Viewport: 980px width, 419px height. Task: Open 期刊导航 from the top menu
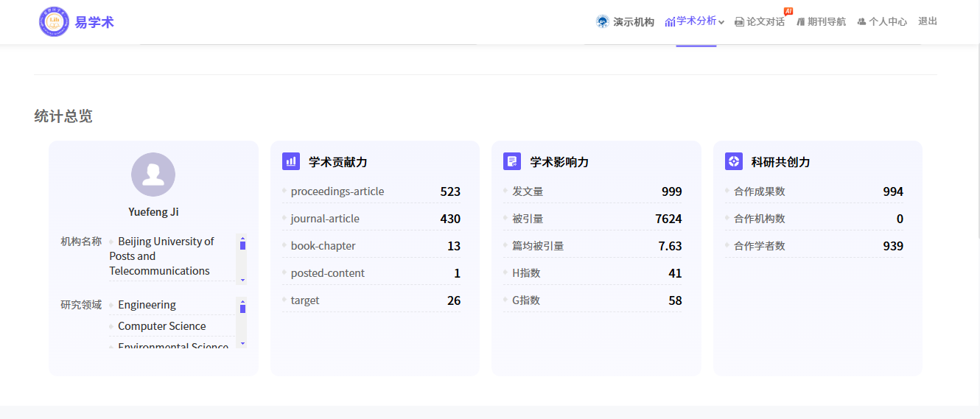tap(826, 22)
